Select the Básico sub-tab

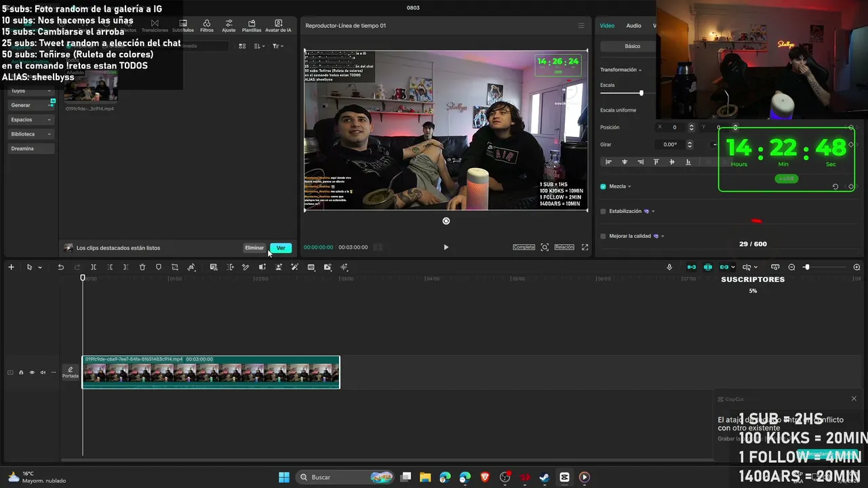click(x=633, y=46)
